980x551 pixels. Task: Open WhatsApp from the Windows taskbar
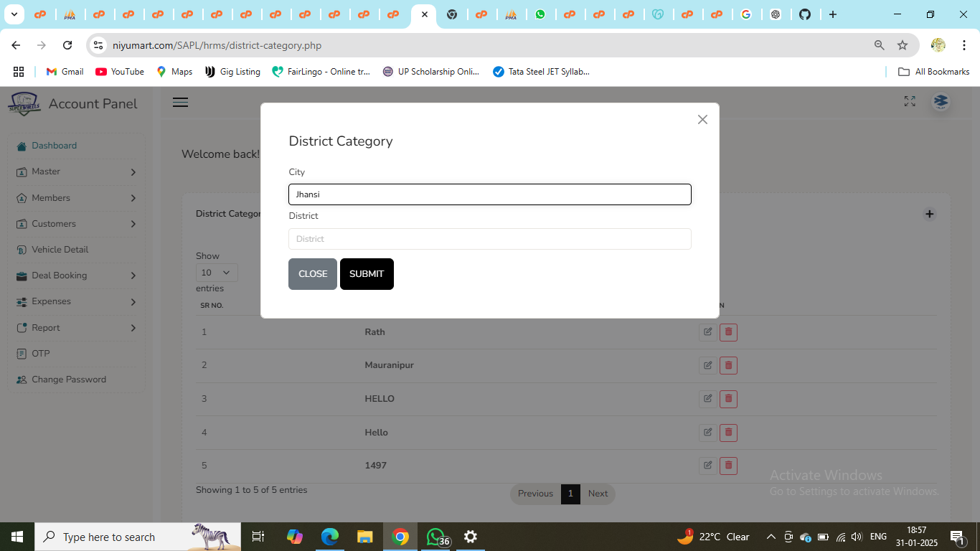point(436,537)
